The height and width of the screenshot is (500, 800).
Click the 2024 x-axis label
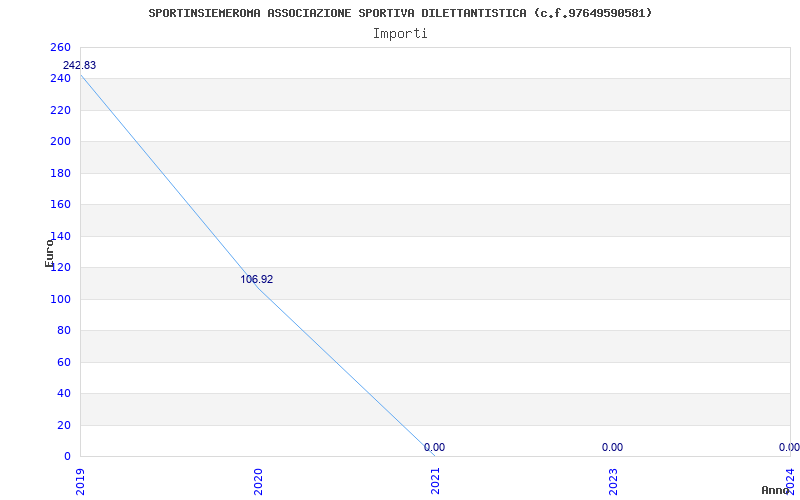[791, 481]
